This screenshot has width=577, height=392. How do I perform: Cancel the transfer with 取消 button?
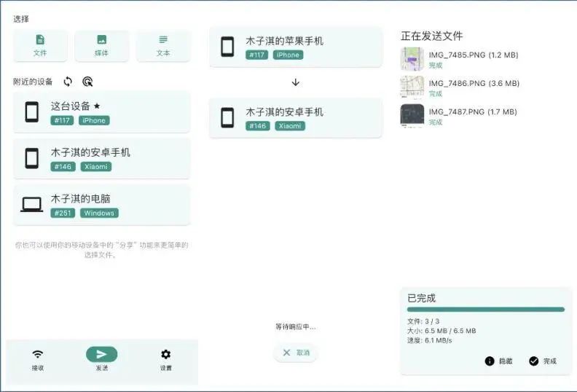[x=296, y=353]
